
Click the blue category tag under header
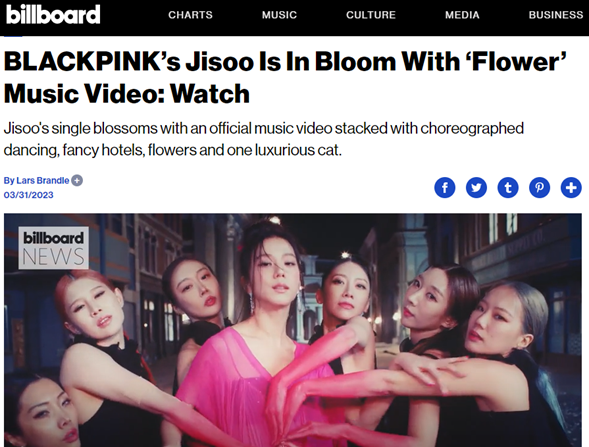click(13, 36)
